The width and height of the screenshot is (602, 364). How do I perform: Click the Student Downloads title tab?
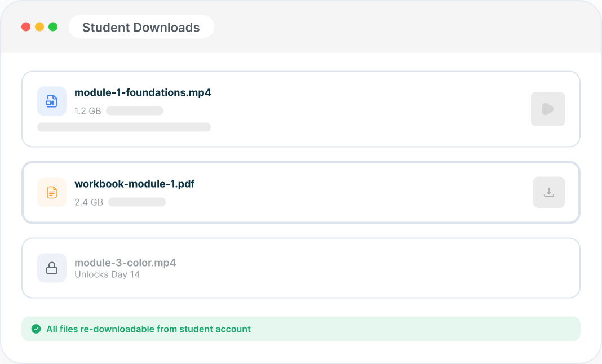(x=141, y=27)
